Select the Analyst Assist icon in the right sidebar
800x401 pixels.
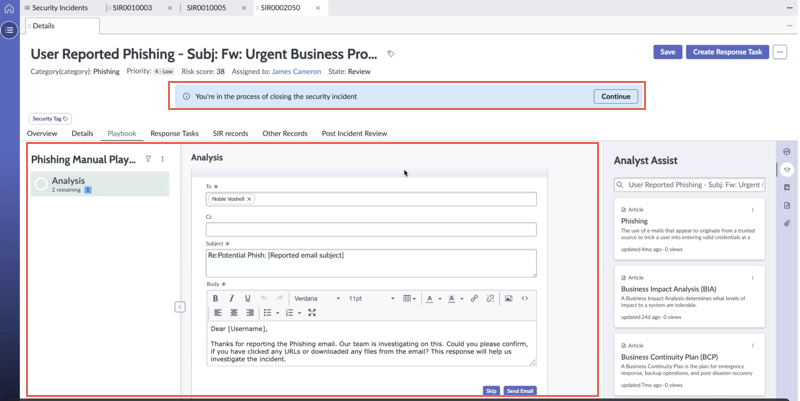[787, 170]
